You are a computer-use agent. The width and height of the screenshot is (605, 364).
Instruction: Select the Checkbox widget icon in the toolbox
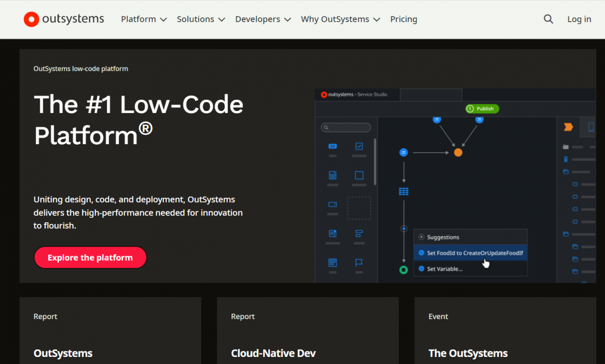[359, 146]
